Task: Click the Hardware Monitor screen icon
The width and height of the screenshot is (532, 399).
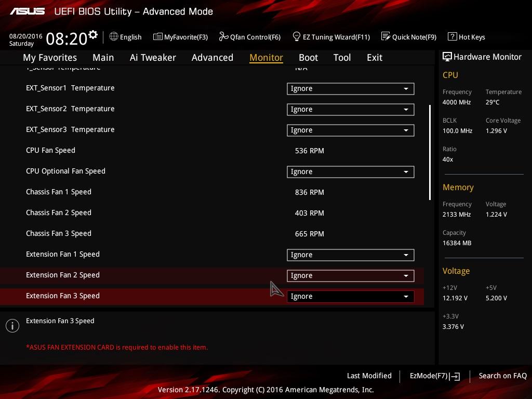Action: pyautogui.click(x=447, y=57)
